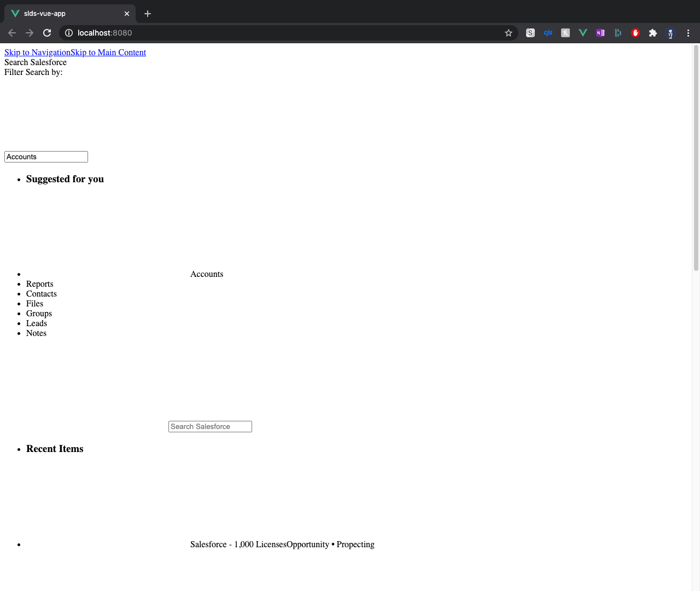This screenshot has width=700, height=591.
Task: Open the Chrome three-dot menu
Action: 688,33
